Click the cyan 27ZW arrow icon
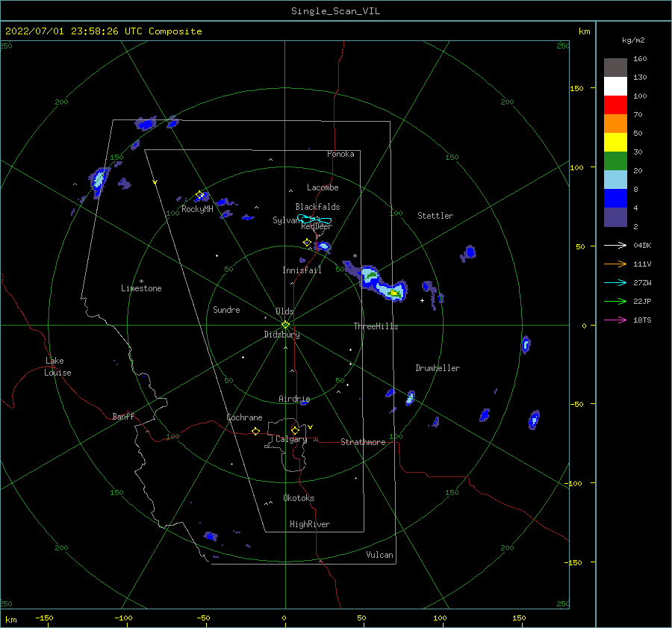 (x=615, y=282)
